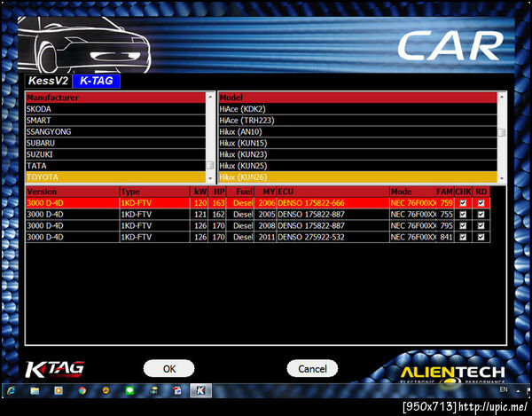This screenshot has width=532, height=416.
Task: Open Google Chrome from the taskbar
Action: [x=82, y=391]
